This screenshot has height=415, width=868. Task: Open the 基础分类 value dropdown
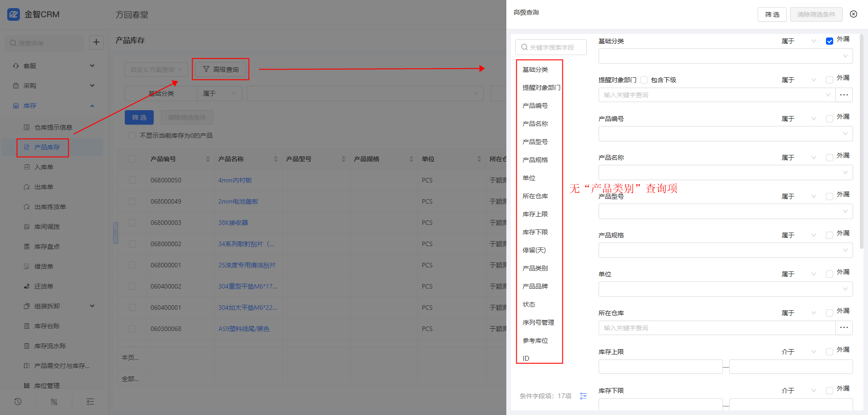point(725,56)
